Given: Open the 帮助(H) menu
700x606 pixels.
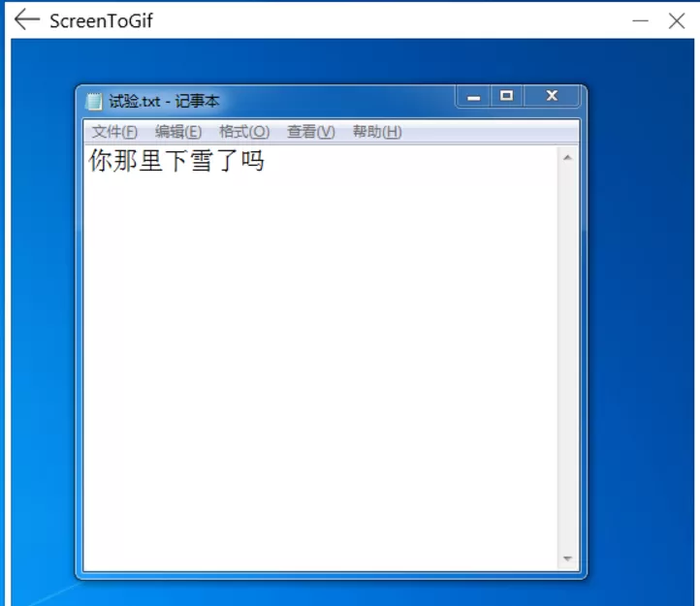Looking at the screenshot, I should point(377,132).
